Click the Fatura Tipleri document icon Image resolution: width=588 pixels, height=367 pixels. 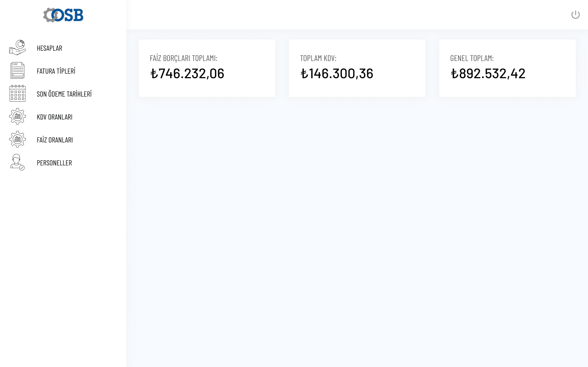pos(17,70)
